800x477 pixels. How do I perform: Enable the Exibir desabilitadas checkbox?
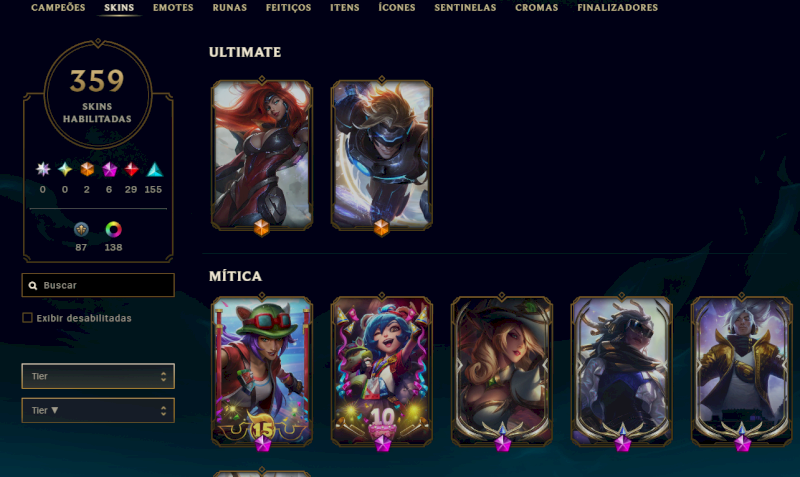(x=28, y=318)
